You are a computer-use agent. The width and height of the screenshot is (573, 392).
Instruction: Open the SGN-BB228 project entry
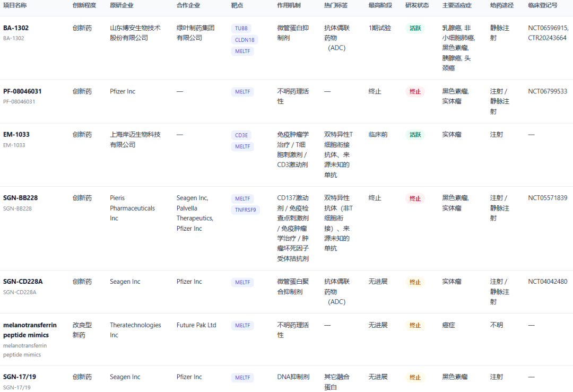[21, 198]
